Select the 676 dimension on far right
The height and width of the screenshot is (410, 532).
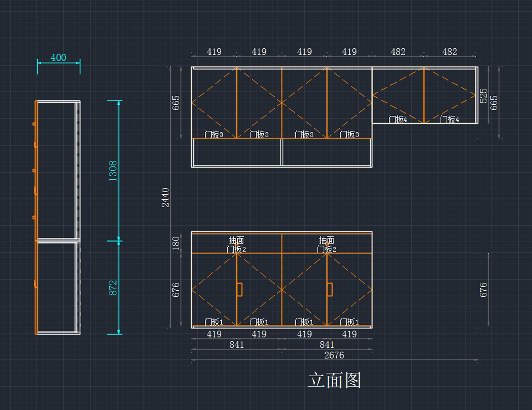coord(483,290)
